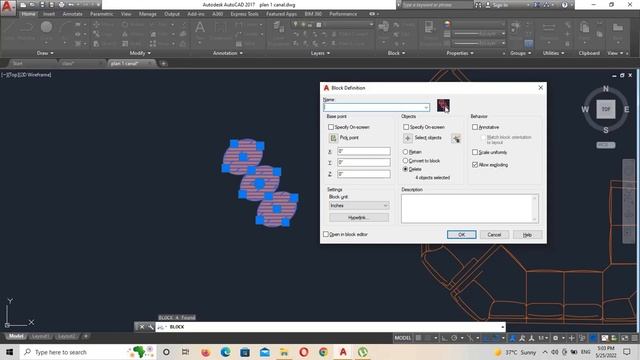Close the command line with X icon
The width and height of the screenshot is (640, 360).
(142, 327)
